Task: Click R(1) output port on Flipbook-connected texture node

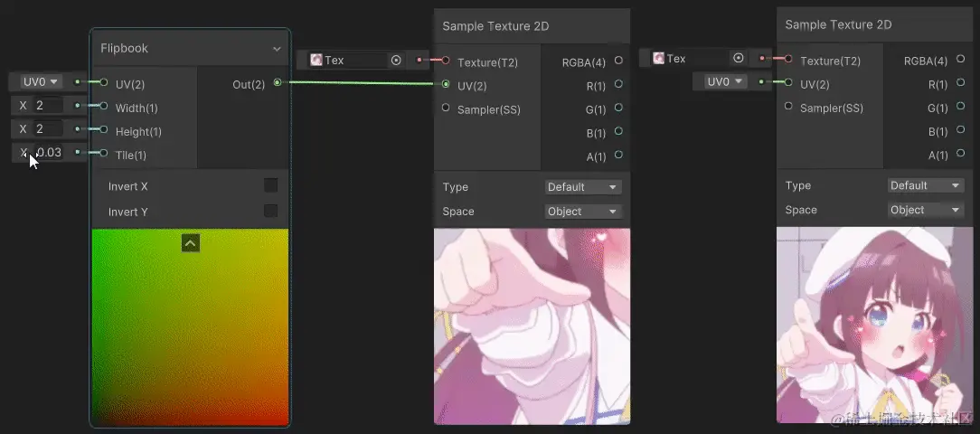Action: point(618,84)
